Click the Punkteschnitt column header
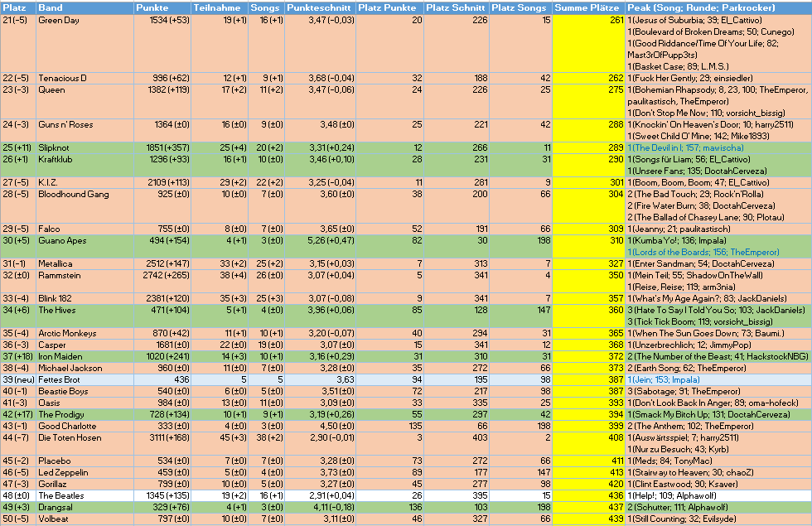 (x=321, y=7)
